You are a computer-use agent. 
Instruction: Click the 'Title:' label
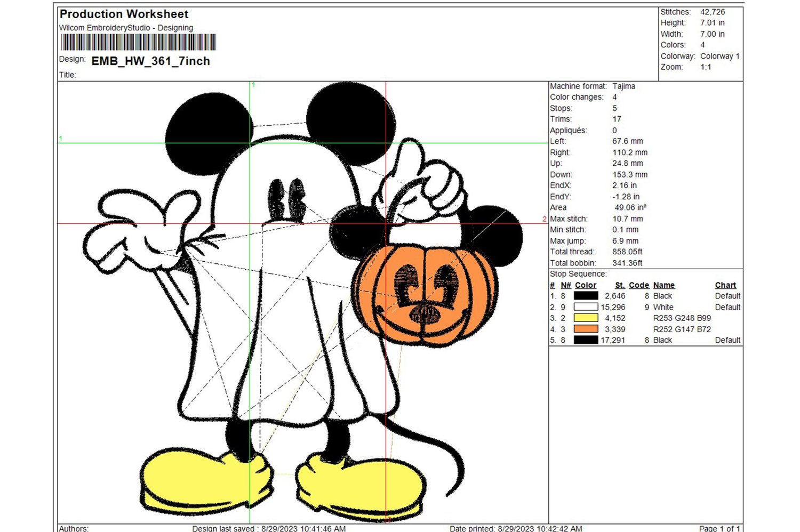(x=68, y=75)
